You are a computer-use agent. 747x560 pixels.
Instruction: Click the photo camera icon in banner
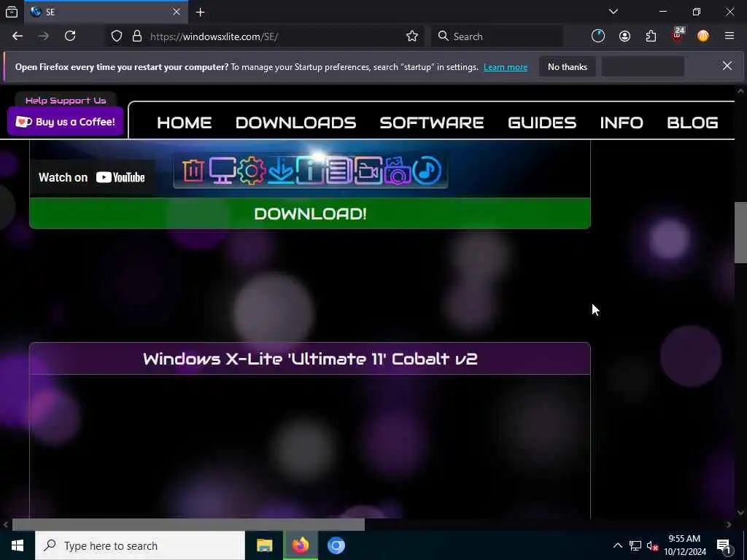398,171
